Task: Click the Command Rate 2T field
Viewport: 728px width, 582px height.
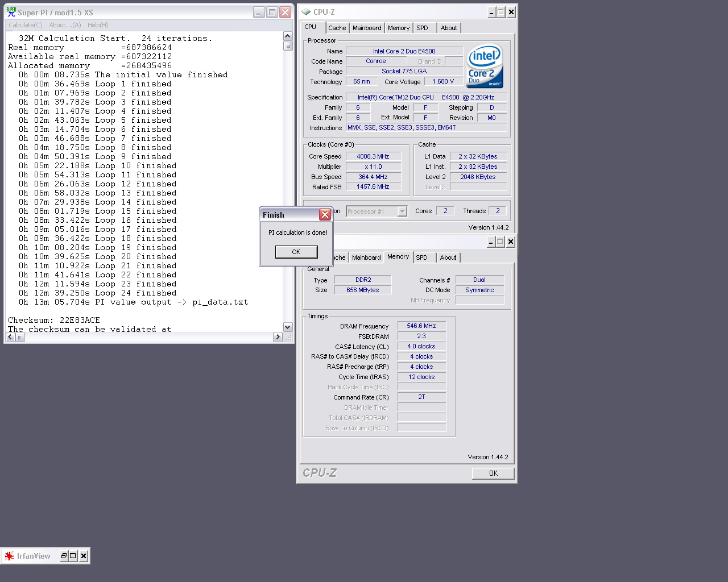Action: click(421, 397)
